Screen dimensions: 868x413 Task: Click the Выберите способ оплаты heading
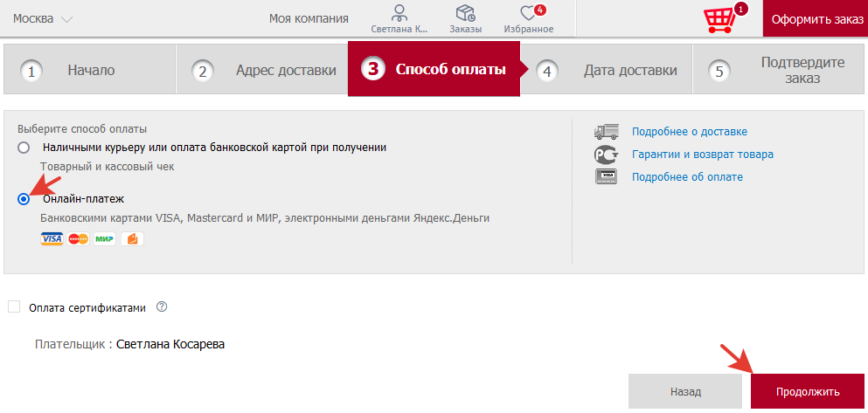pyautogui.click(x=82, y=129)
